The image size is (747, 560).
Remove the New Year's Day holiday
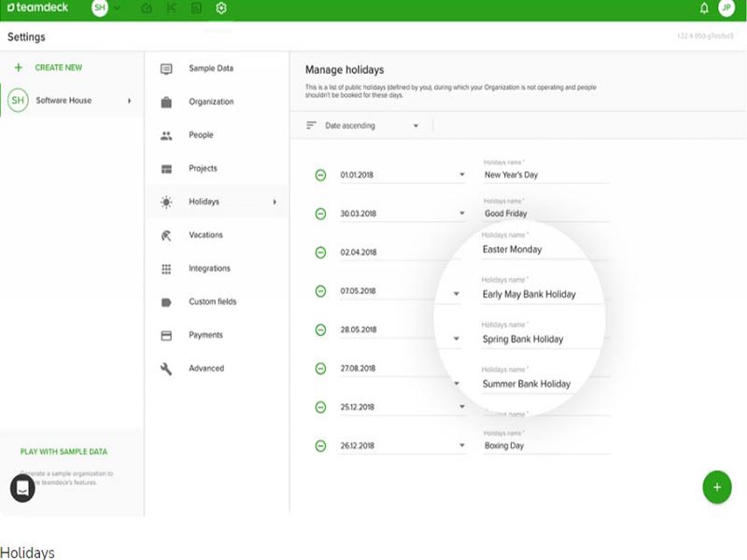click(x=320, y=175)
